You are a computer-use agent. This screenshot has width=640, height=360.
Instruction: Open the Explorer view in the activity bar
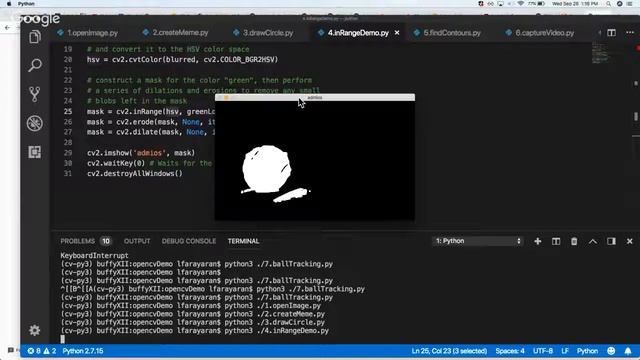click(35, 37)
